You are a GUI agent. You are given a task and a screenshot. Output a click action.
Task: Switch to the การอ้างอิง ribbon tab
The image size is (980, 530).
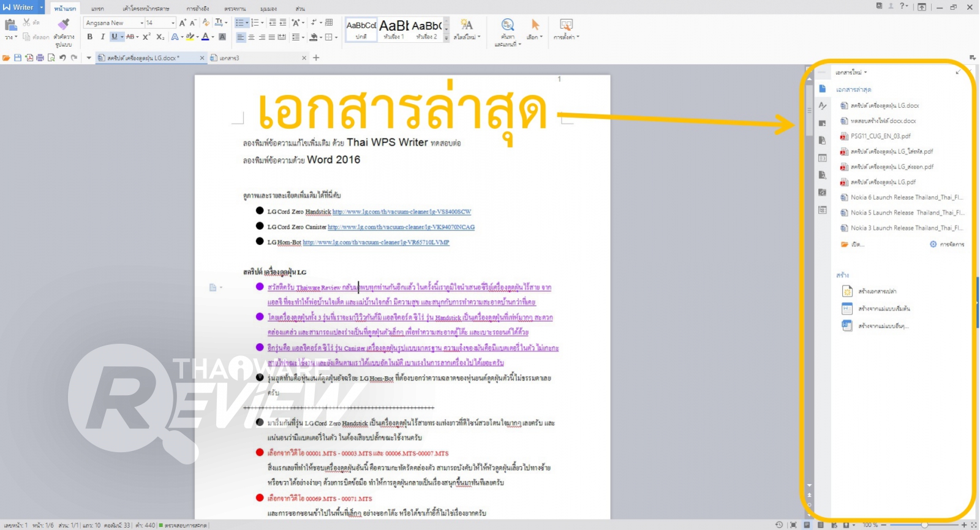pos(198,9)
